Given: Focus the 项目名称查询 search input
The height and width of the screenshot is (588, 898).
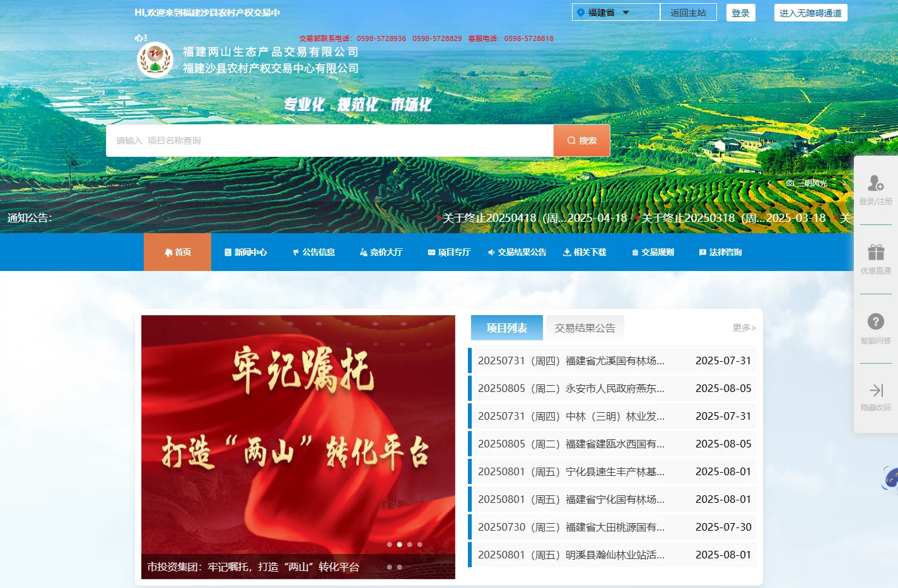Looking at the screenshot, I should [x=330, y=141].
